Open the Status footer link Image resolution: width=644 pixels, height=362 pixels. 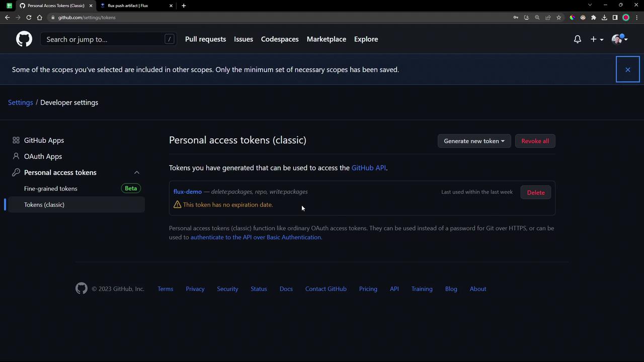click(259, 289)
